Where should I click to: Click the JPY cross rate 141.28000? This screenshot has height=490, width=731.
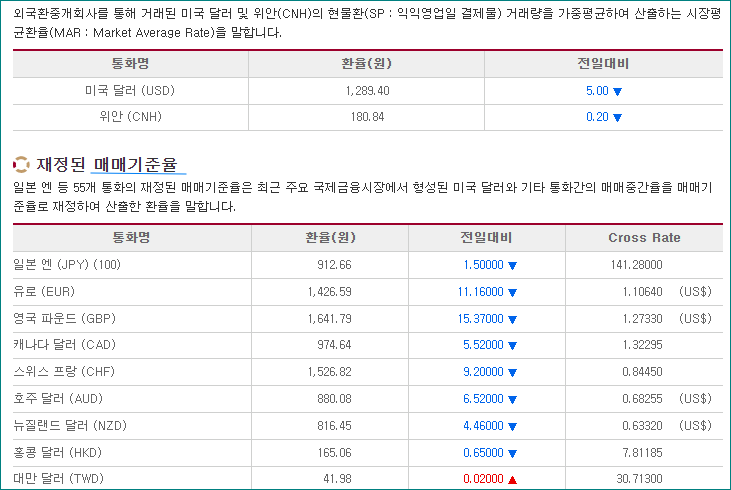tap(636, 265)
